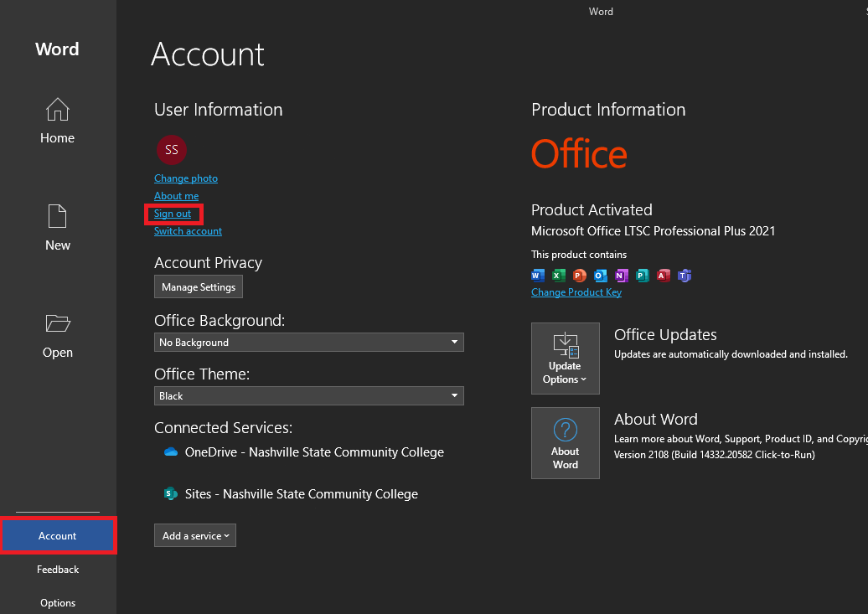Click the Teams app icon under product contains
This screenshot has width=868, height=614.
(x=685, y=275)
